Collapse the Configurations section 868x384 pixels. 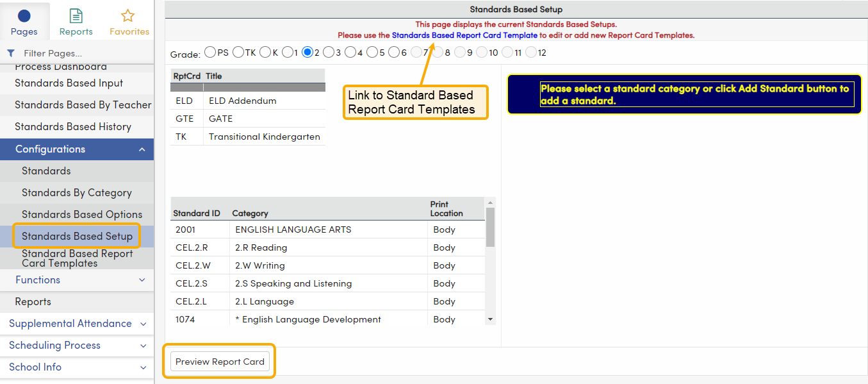click(x=77, y=149)
